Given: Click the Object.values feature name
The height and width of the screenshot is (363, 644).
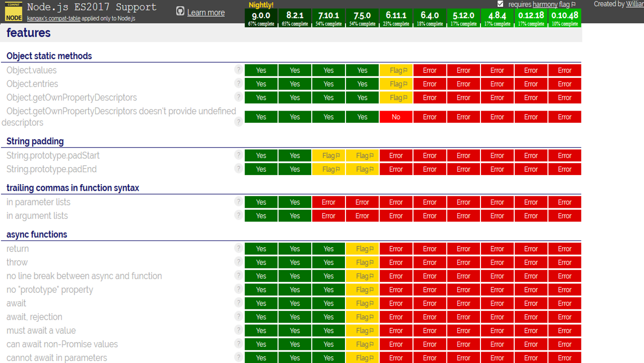Looking at the screenshot, I should (31, 70).
